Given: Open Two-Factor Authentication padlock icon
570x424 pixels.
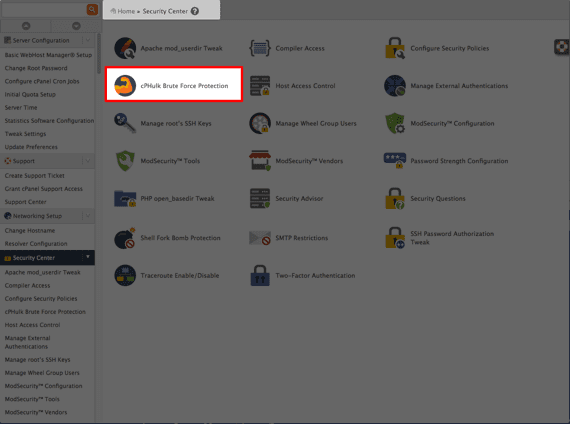Looking at the screenshot, I should point(260,275).
